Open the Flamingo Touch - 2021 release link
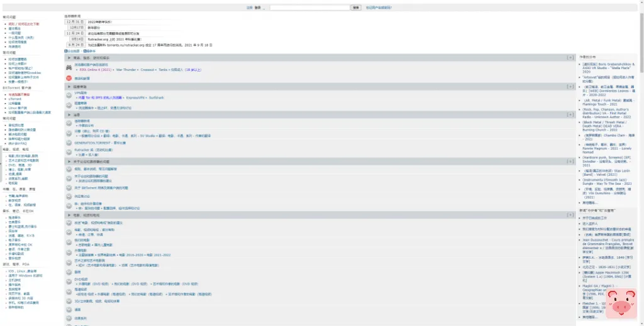Screen dimensions: 644x326 point(608,102)
